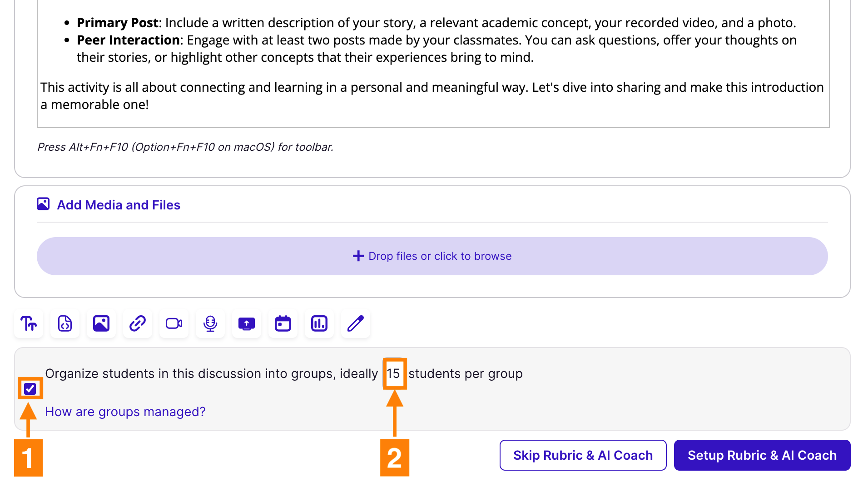Click inside the students per group field
Image resolution: width=868 pixels, height=482 pixels.
[395, 373]
